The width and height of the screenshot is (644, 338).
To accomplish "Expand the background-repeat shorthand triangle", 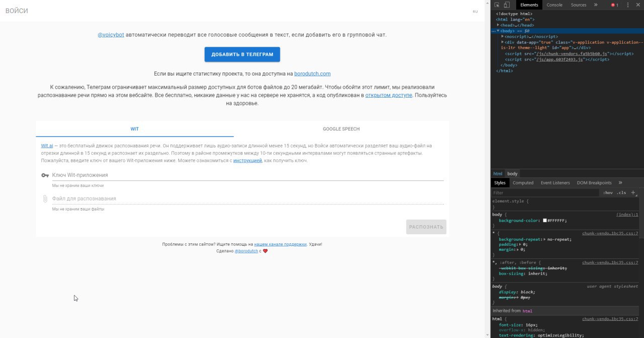I will click(x=544, y=239).
